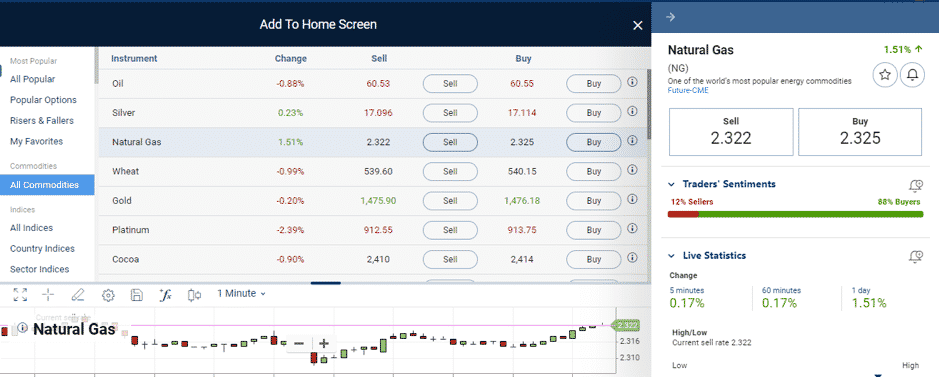Toggle Natural Gas favorite star
Image resolution: width=939 pixels, height=377 pixels.
coord(885,75)
